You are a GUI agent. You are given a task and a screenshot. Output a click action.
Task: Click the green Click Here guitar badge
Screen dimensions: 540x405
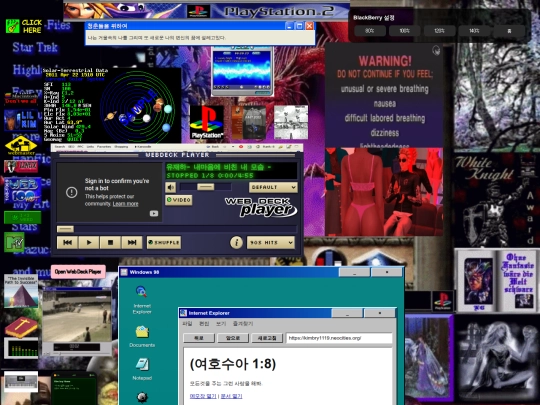point(24,26)
